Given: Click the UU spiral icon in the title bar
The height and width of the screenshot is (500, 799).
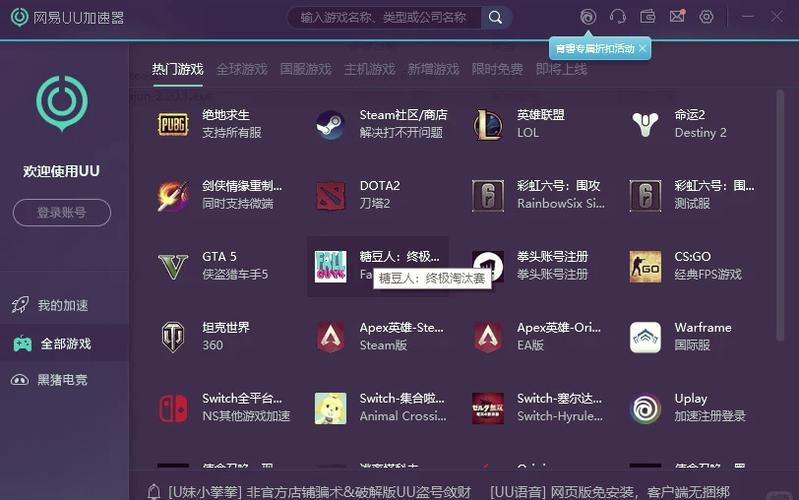Looking at the screenshot, I should click(588, 17).
